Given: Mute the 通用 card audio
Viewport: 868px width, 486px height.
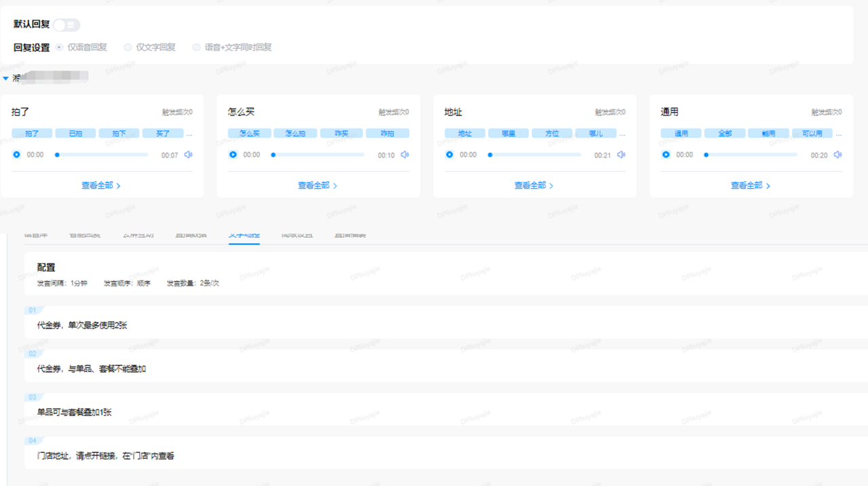Looking at the screenshot, I should pos(837,155).
